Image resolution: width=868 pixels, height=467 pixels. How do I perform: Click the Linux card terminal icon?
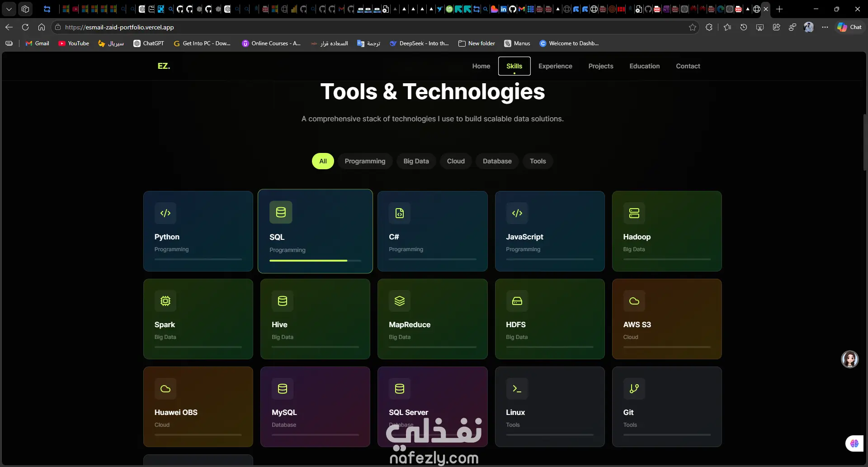coord(517,389)
